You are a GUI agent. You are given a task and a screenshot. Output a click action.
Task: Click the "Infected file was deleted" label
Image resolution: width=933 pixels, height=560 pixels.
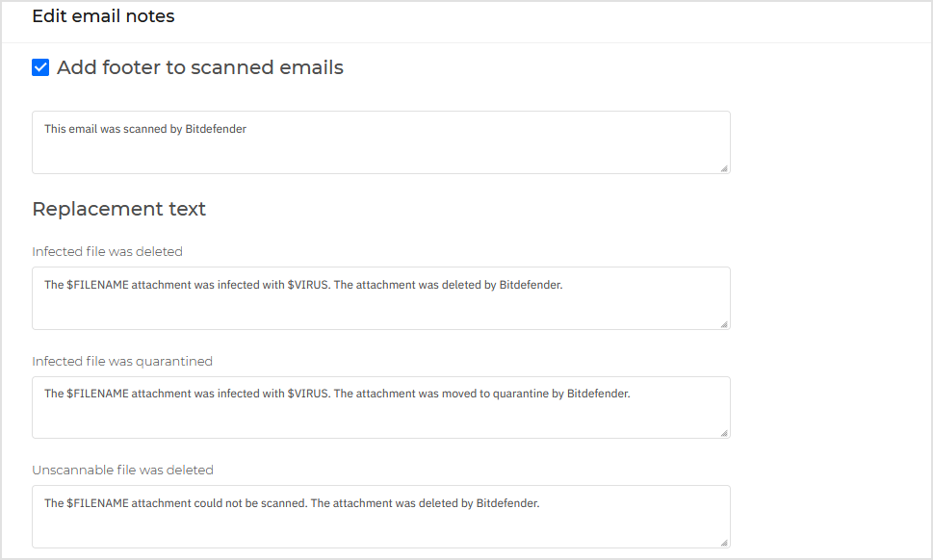click(108, 251)
